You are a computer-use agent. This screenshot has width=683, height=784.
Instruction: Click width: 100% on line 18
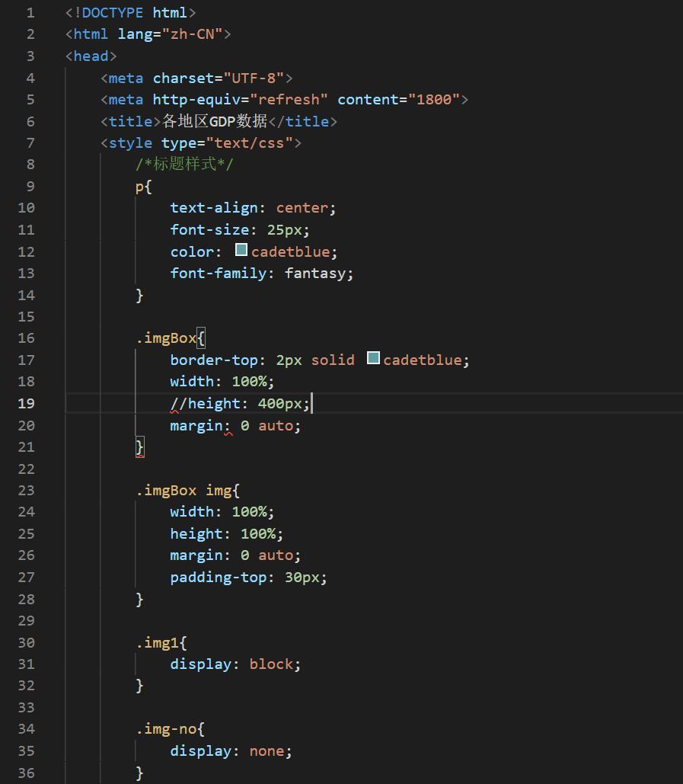222,382
